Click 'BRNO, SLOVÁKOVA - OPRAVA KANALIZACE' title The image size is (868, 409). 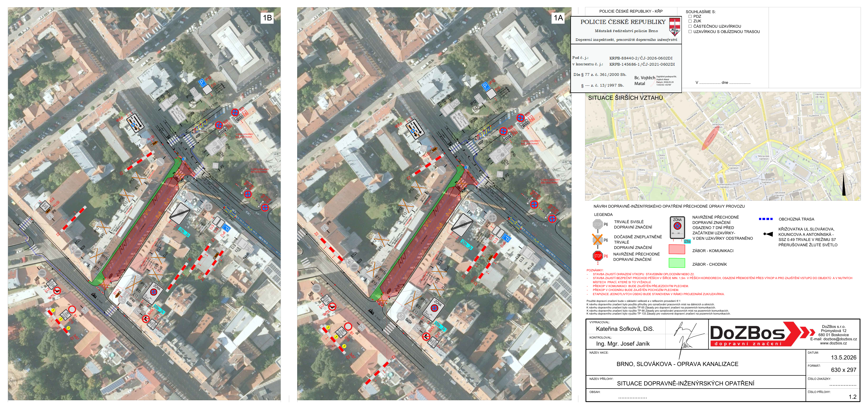click(x=677, y=364)
